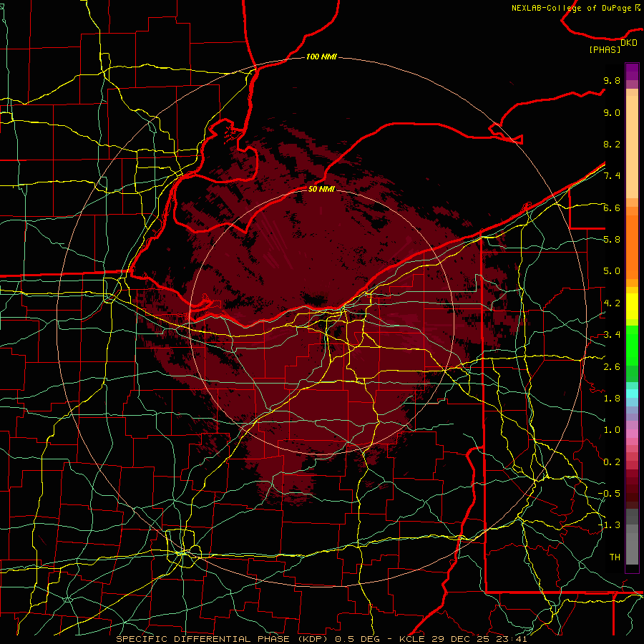
Task: Click the 7.4 scale value
Action: tap(612, 176)
